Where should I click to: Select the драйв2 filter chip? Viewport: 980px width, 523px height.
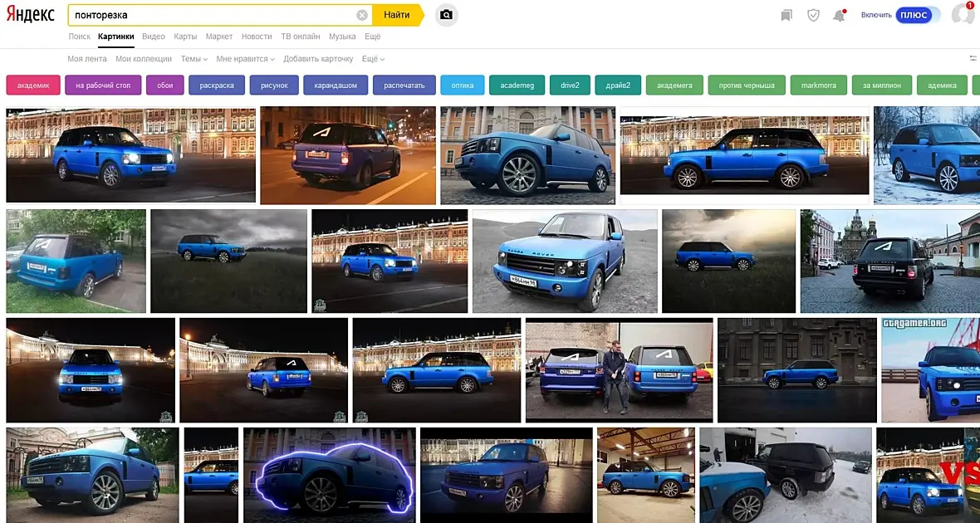618,85
